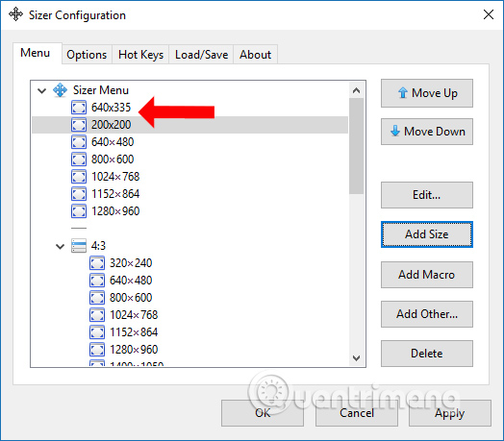The width and height of the screenshot is (504, 441).
Task: Click the tree scrollbar up arrow
Action: pyautogui.click(x=356, y=90)
